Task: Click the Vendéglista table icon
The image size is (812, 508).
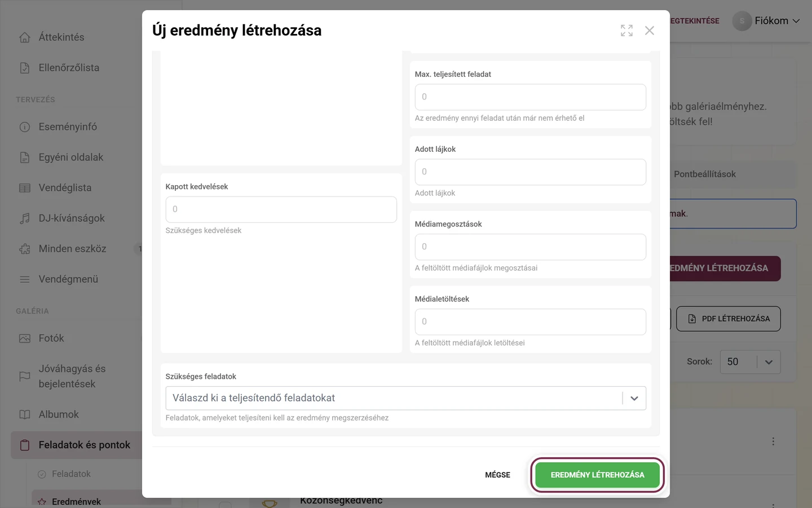Action: (25, 188)
